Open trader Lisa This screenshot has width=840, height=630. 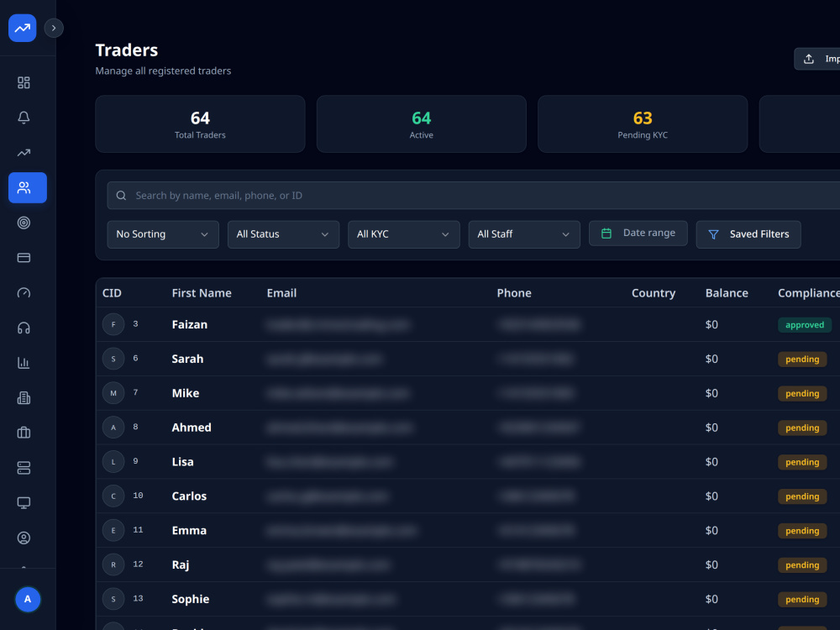[182, 462]
